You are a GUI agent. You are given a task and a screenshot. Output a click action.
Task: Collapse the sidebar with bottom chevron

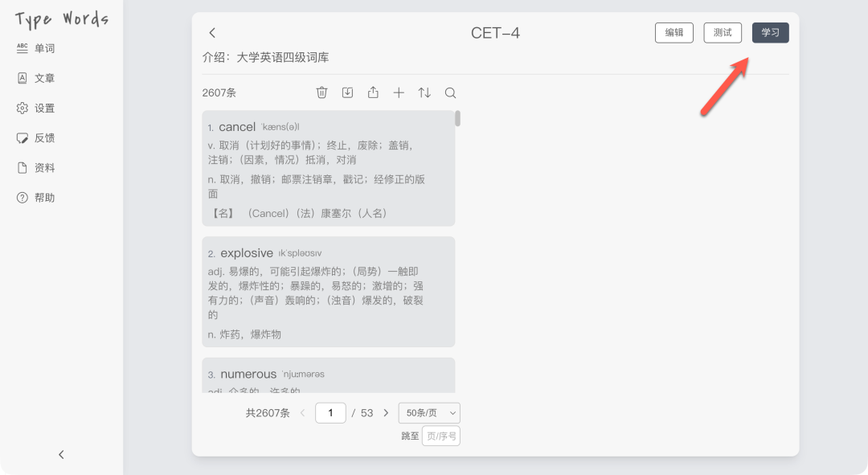[61, 455]
